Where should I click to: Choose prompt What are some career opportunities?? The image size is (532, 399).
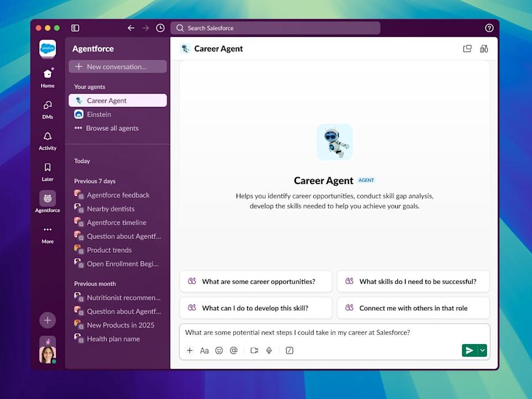[256, 282]
